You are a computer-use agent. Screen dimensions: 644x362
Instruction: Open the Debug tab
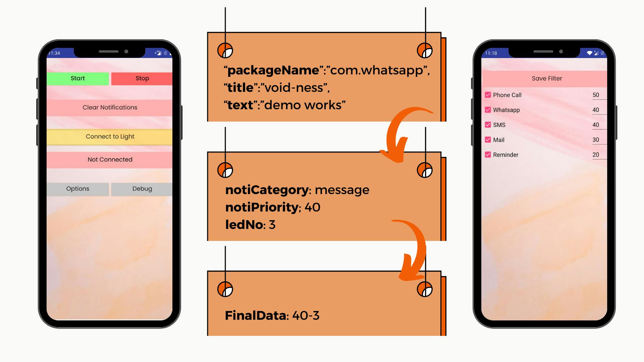coord(142,188)
